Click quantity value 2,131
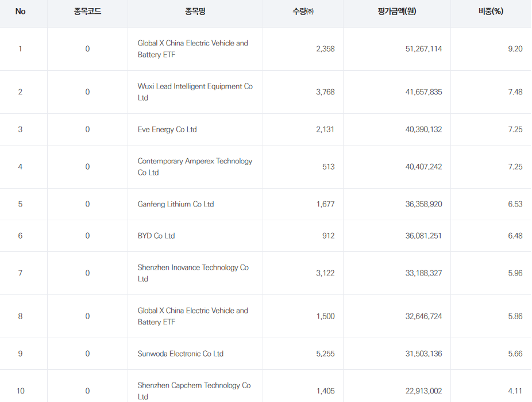This screenshot has height=402, width=532. 325,129
